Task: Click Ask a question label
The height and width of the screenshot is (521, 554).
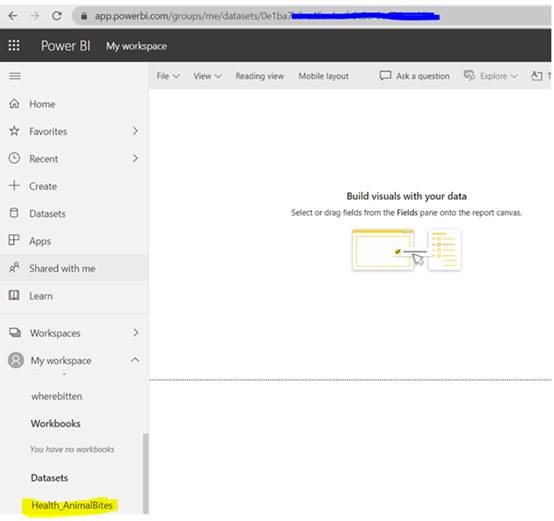Action: point(423,76)
